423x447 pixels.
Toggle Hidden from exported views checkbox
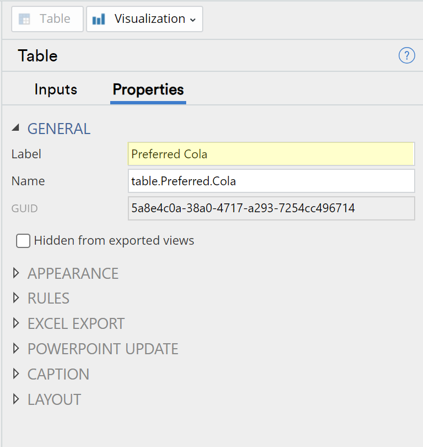[23, 241]
